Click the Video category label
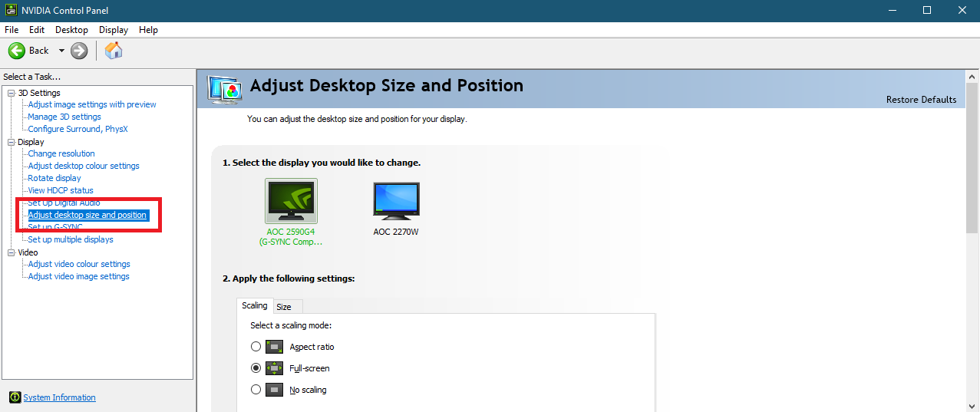 (x=28, y=252)
